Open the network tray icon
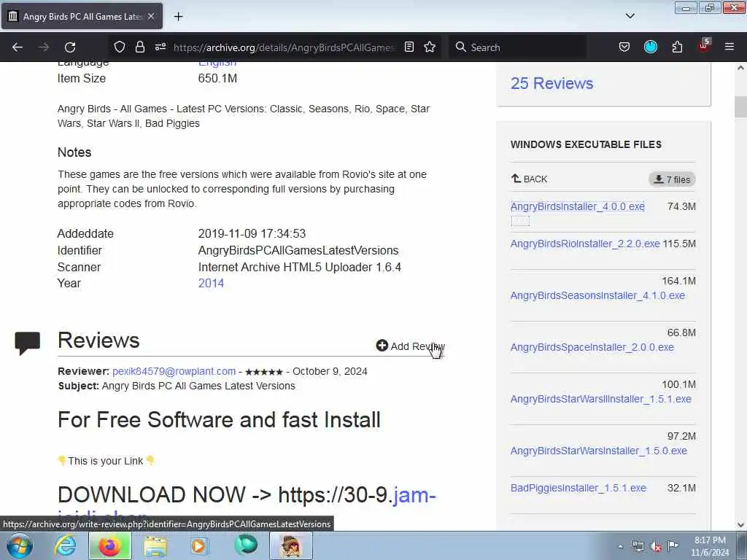747x560 pixels. point(638,546)
